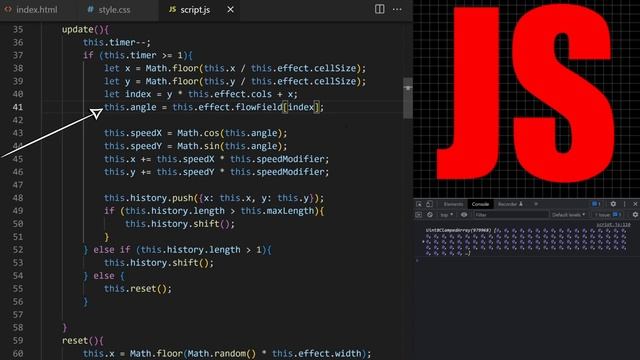Expand the Uint8ClampedArray console entry
Image resolution: width=640 pixels, height=360 pixels.
423,242
